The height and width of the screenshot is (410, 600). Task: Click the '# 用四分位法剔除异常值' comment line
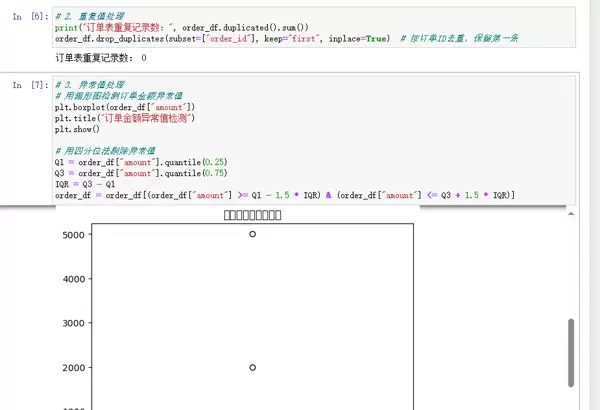coord(105,151)
